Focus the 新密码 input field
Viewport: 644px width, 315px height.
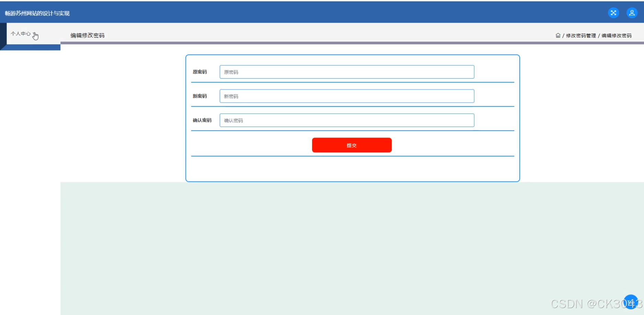347,96
